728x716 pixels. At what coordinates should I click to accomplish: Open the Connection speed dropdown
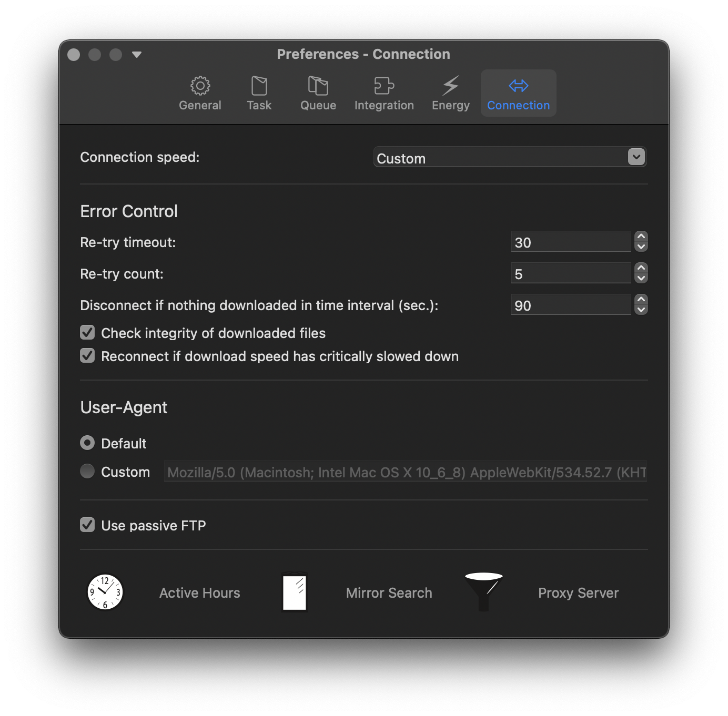point(635,157)
